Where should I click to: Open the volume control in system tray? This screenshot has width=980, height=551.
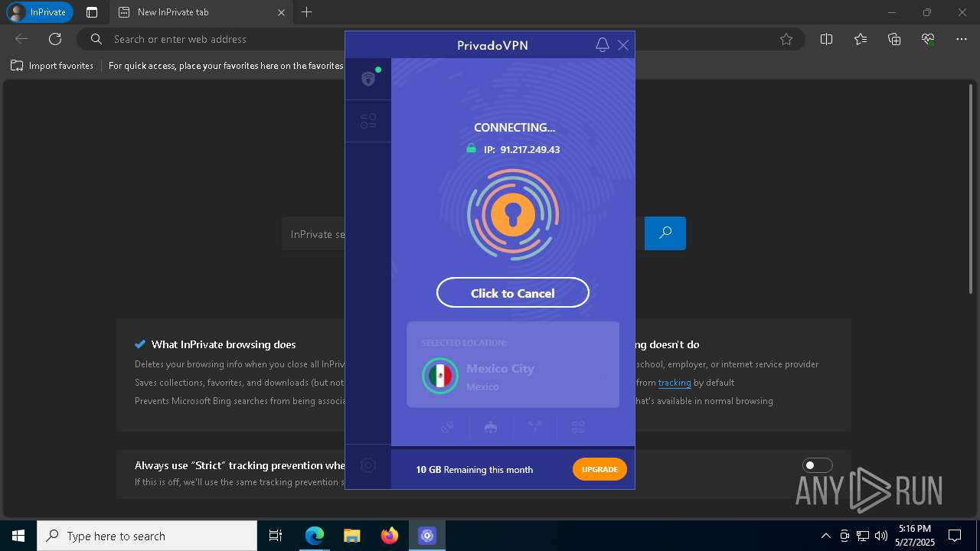[x=881, y=536]
